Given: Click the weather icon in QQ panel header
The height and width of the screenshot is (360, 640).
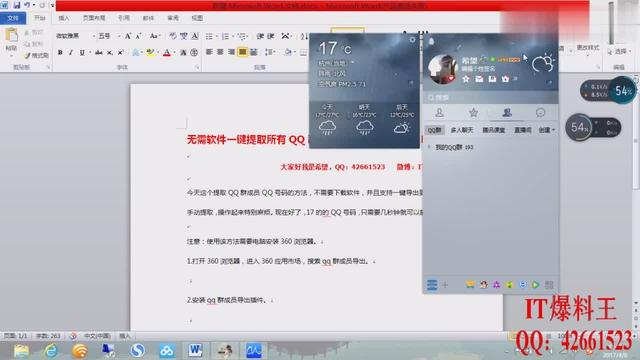Looking at the screenshot, I should [543, 63].
